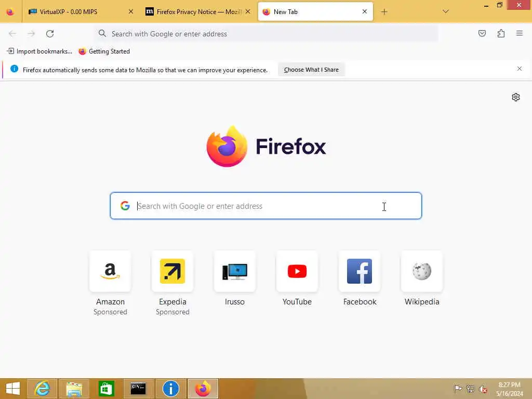Open the Windows Start button
Image resolution: width=532 pixels, height=399 pixels.
click(x=13, y=389)
